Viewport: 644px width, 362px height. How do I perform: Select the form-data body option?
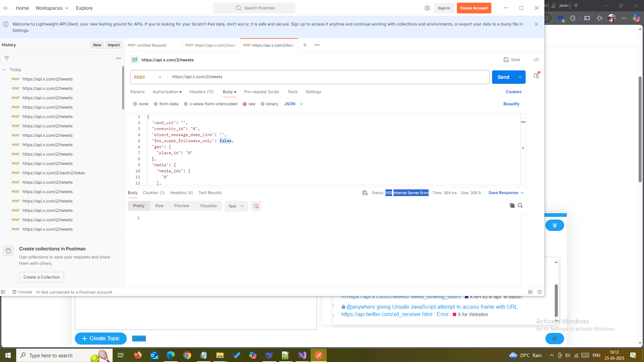(x=166, y=104)
